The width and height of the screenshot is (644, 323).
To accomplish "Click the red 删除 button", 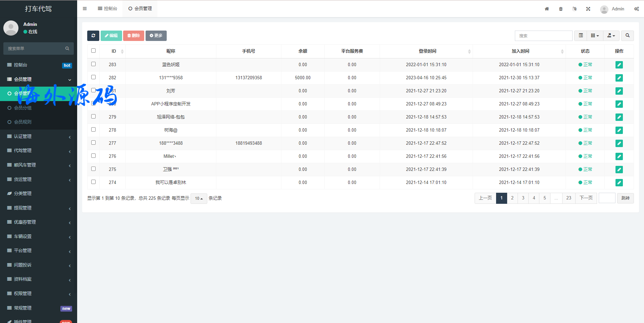I will click(x=133, y=36).
